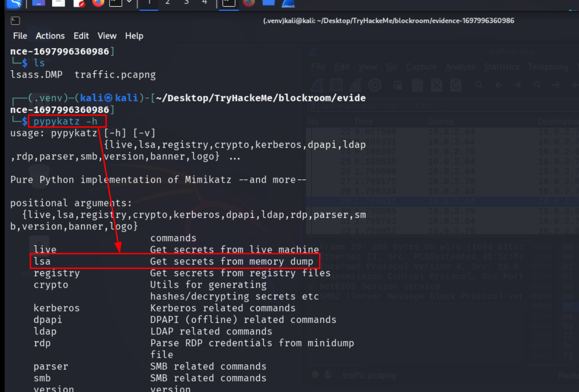Click Wireshark's capture file properties status icon
Viewport: 579px width, 392px height.
point(329,375)
